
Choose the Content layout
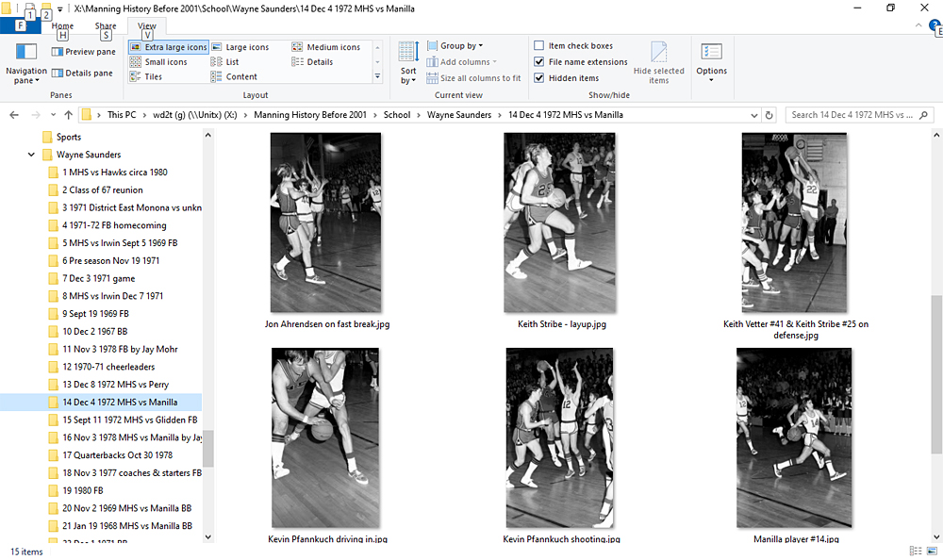[234, 77]
